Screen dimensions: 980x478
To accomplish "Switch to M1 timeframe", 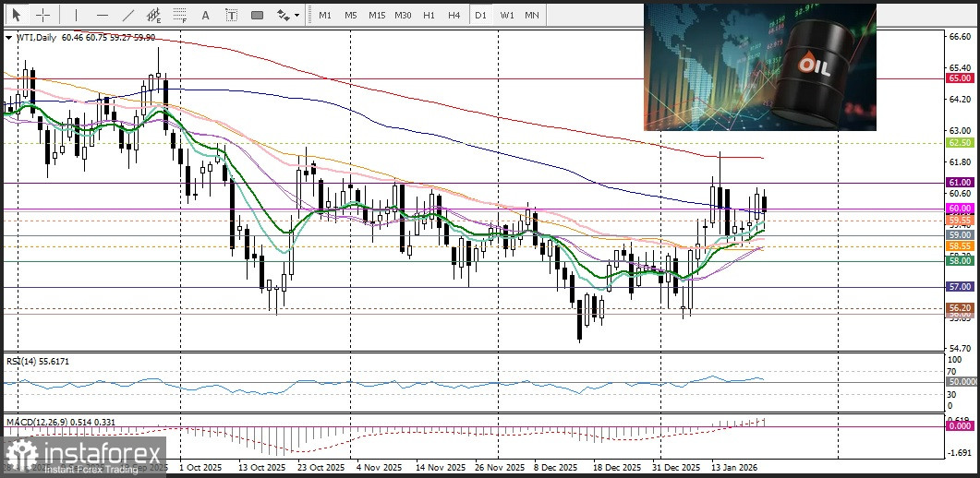I will (325, 15).
